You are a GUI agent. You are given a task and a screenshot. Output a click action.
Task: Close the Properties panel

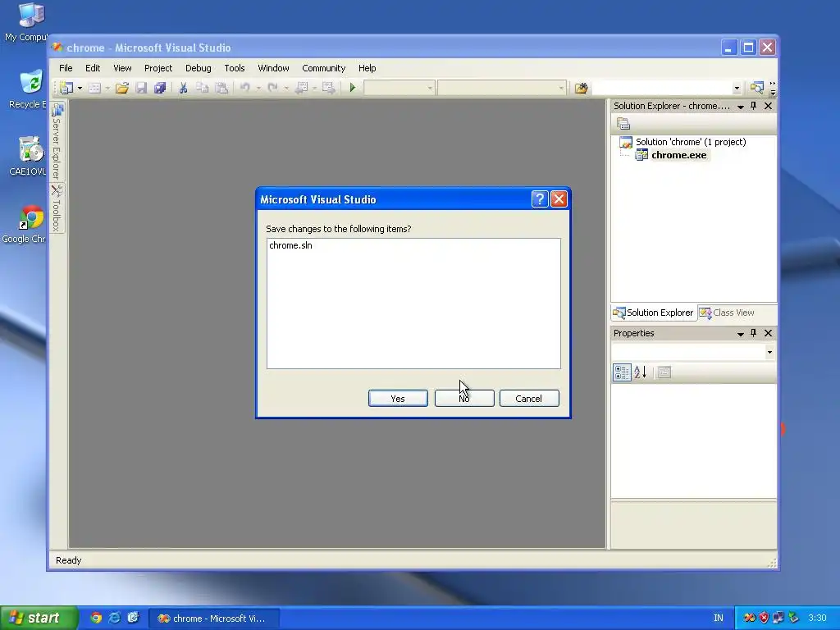[x=768, y=333]
